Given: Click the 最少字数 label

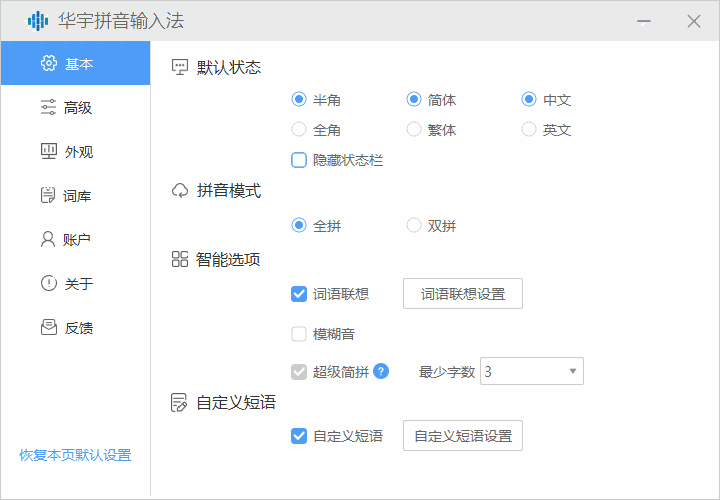Looking at the screenshot, I should tap(446, 372).
